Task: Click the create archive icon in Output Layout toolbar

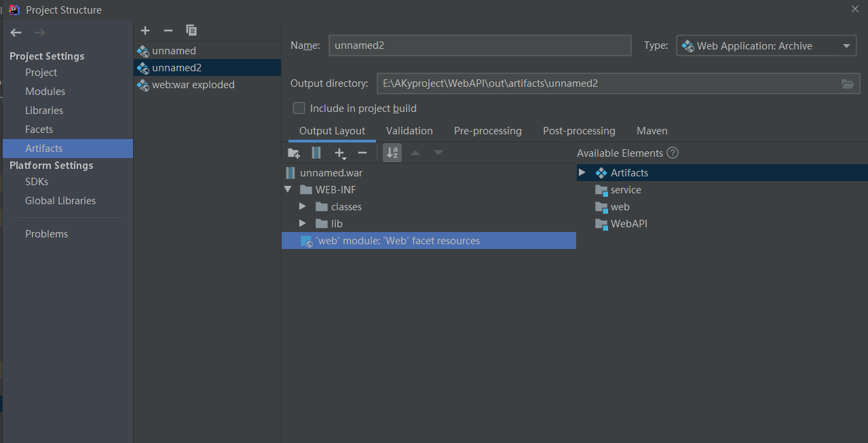Action: click(x=316, y=153)
